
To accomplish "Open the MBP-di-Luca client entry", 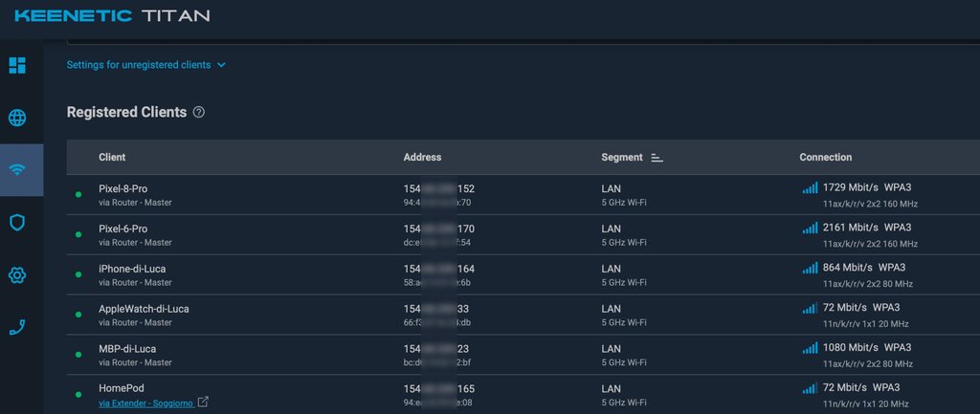I will (x=127, y=348).
